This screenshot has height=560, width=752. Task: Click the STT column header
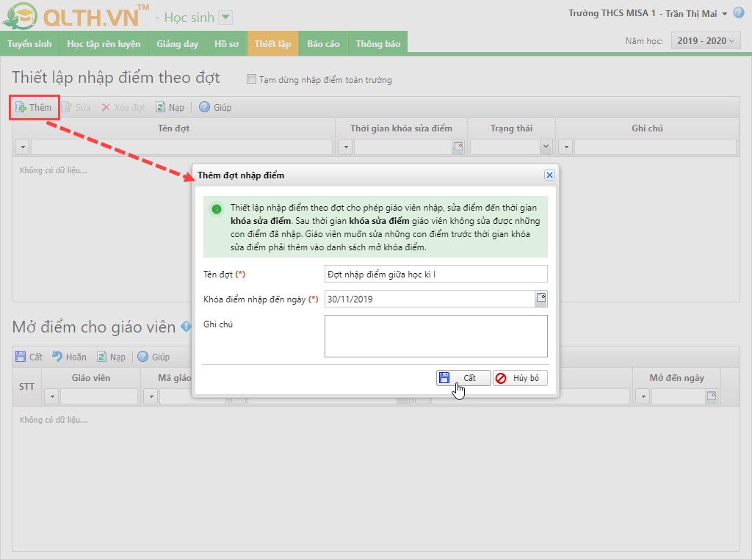click(x=27, y=387)
